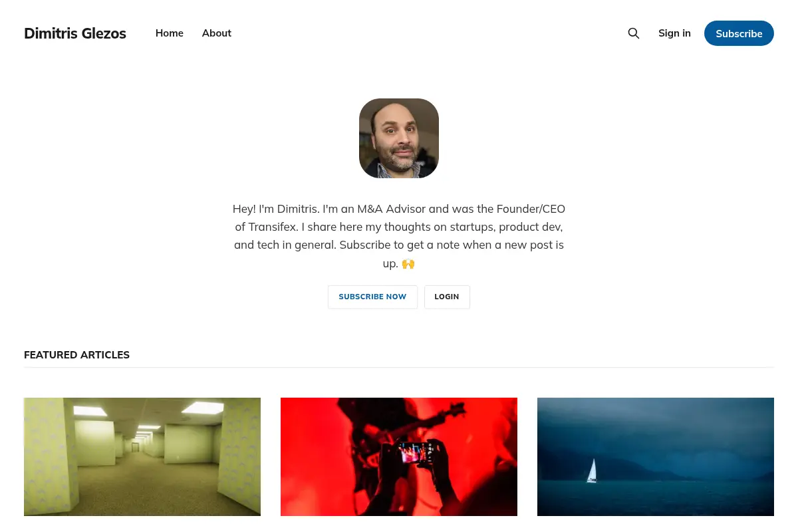Click the SUBSCRIBE NOW button
Image resolution: width=798 pixels, height=532 pixels.
[372, 297]
